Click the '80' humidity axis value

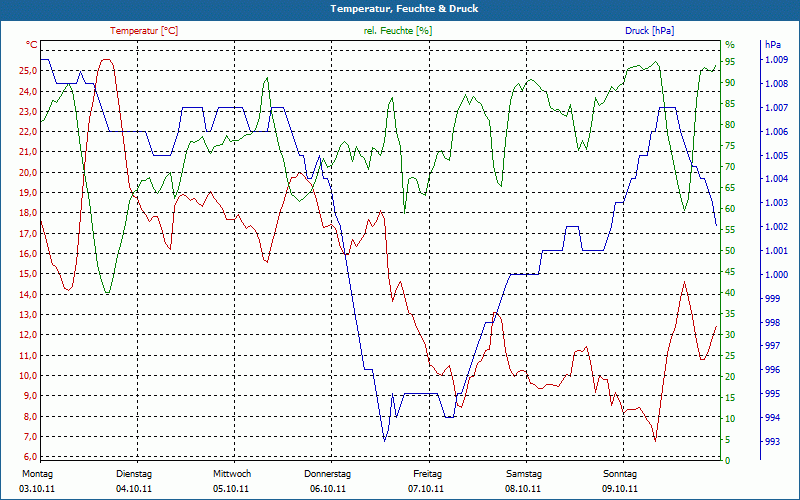tap(730, 124)
